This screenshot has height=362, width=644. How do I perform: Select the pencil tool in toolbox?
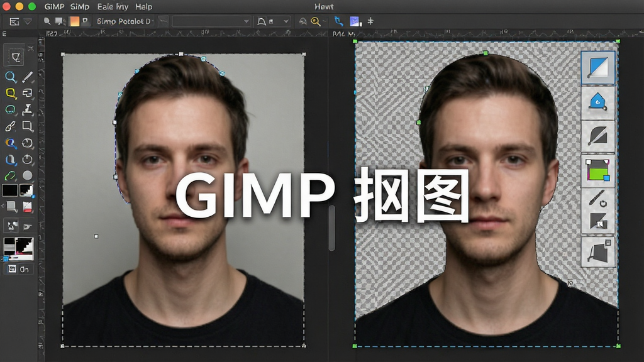point(28,77)
